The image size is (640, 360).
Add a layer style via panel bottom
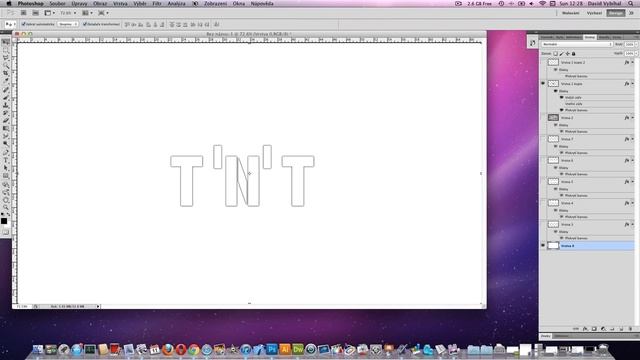585,329
